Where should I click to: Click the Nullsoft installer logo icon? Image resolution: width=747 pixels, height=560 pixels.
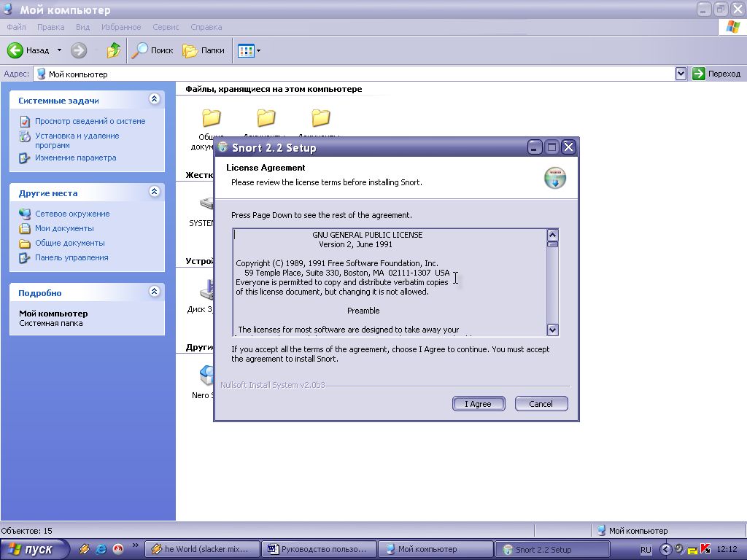click(555, 178)
